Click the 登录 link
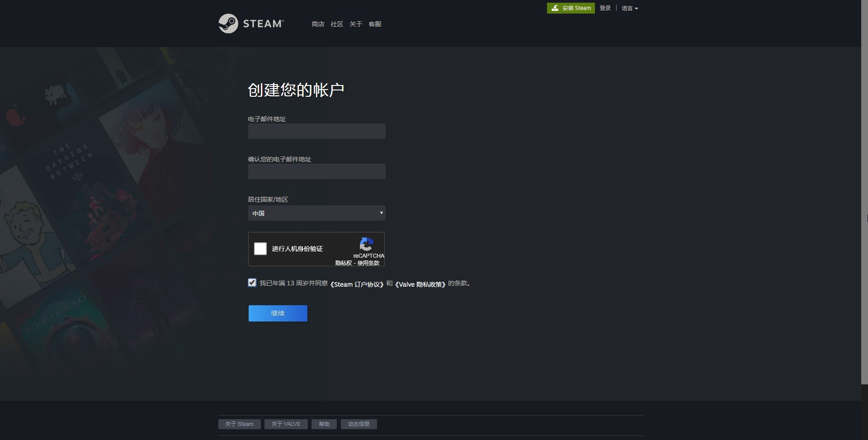The width and height of the screenshot is (868, 440). (x=605, y=8)
